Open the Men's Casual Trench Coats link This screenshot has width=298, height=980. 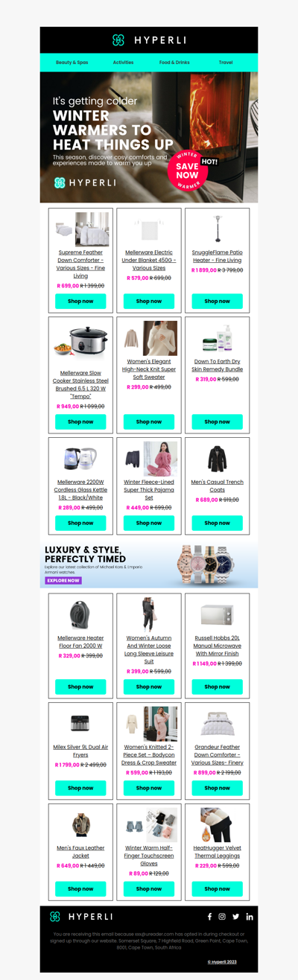click(217, 486)
